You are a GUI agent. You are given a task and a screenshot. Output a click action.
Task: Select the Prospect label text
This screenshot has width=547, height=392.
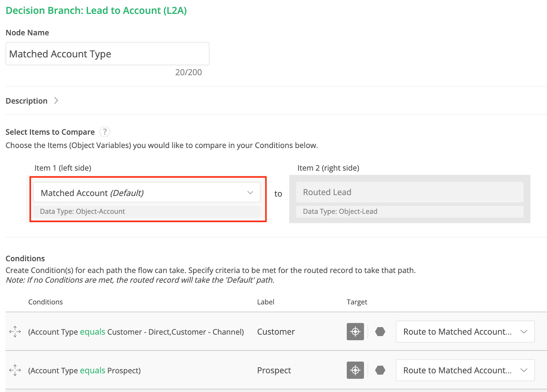pyautogui.click(x=274, y=370)
